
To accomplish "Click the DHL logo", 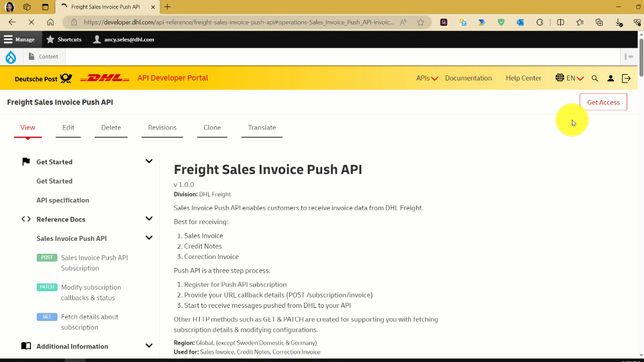I will (105, 78).
